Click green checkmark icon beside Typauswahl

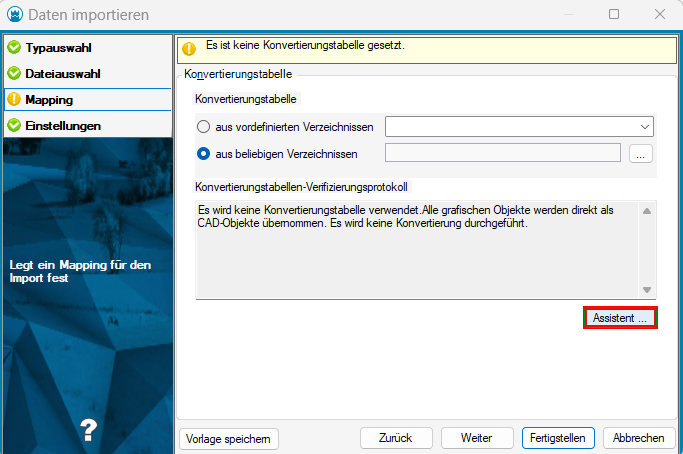click(x=14, y=48)
